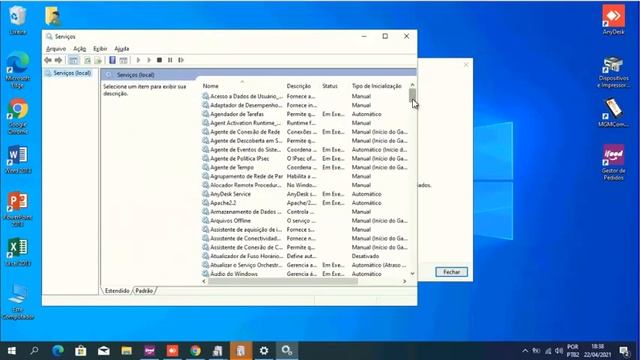Click Fechar button in the background dialog

pyautogui.click(x=451, y=272)
